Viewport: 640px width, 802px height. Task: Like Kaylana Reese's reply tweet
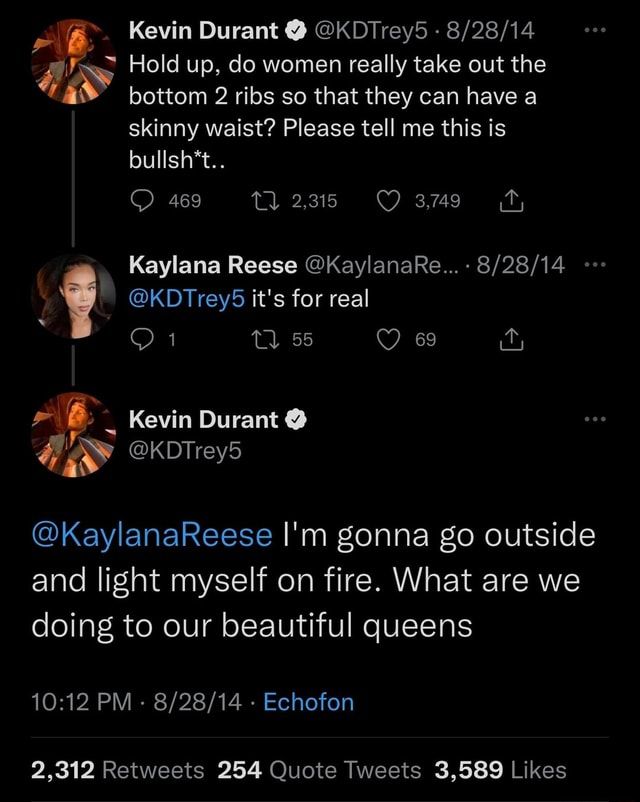click(x=387, y=340)
